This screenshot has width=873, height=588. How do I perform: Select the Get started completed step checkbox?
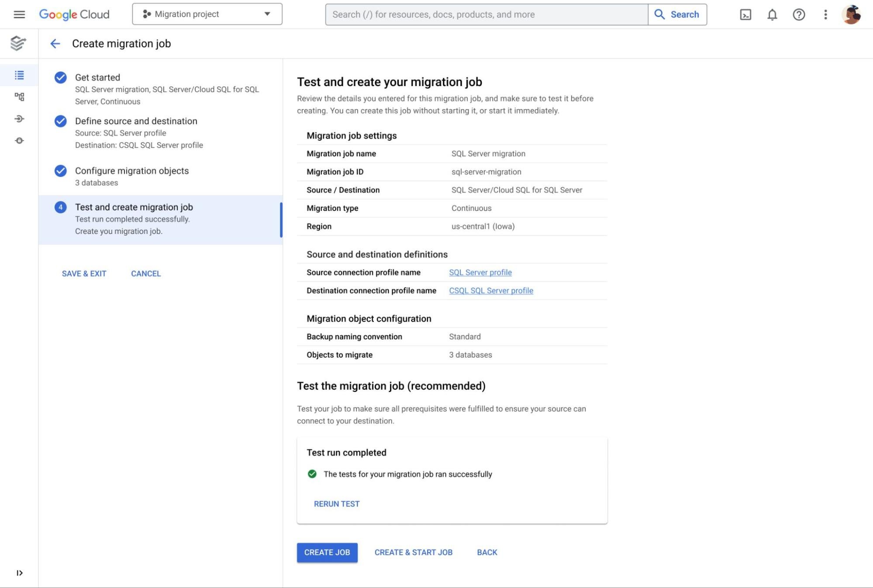tap(60, 77)
